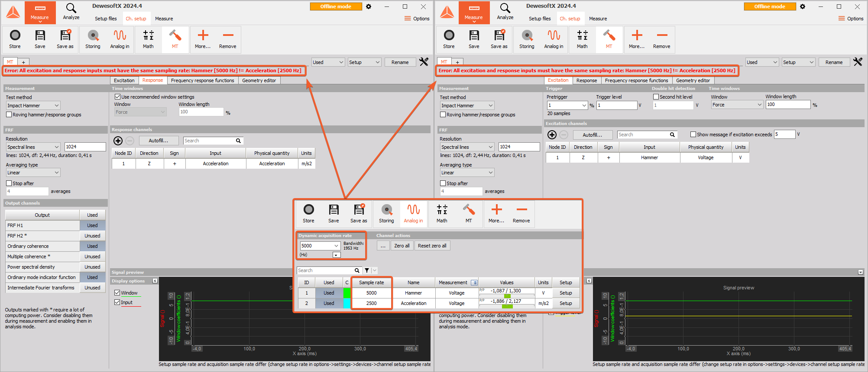Image resolution: width=868 pixels, height=372 pixels.
Task: Click wrench tools icon in left window
Action: click(424, 62)
